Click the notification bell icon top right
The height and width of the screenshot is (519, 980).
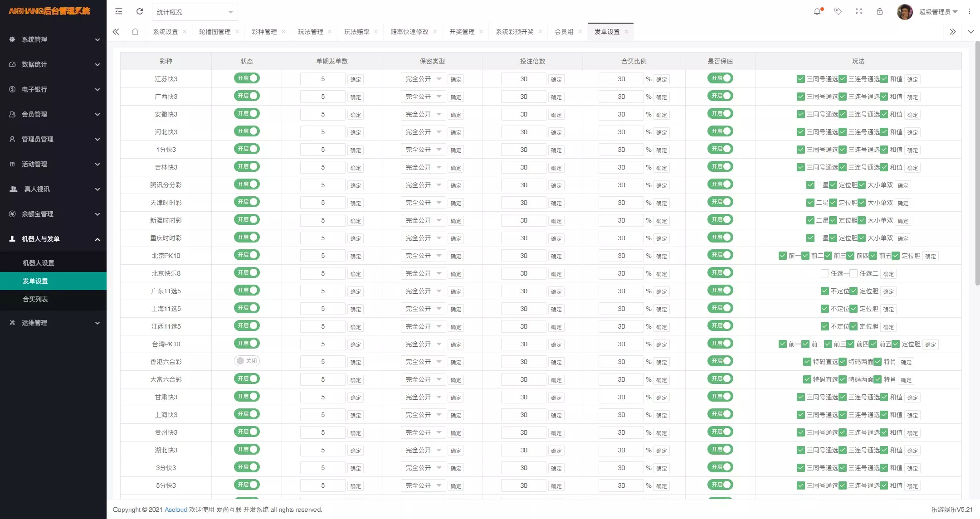point(818,12)
